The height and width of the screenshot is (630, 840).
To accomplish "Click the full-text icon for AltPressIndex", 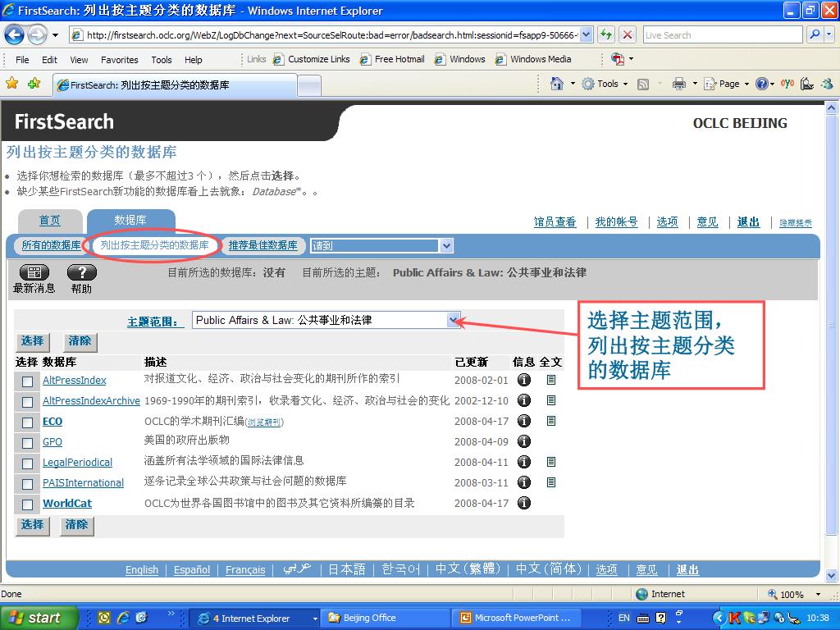I will coord(550,380).
